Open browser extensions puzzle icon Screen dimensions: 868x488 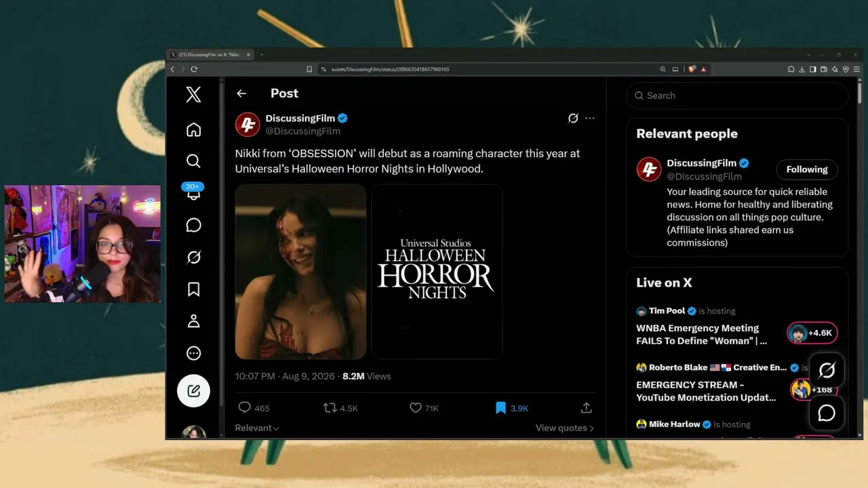[791, 69]
